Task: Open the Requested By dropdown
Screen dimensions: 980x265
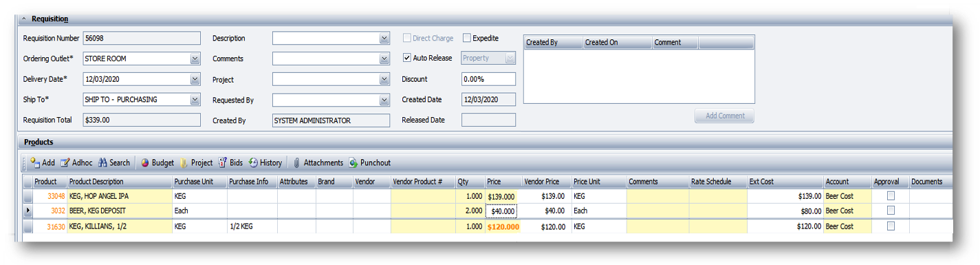Action: click(x=385, y=100)
